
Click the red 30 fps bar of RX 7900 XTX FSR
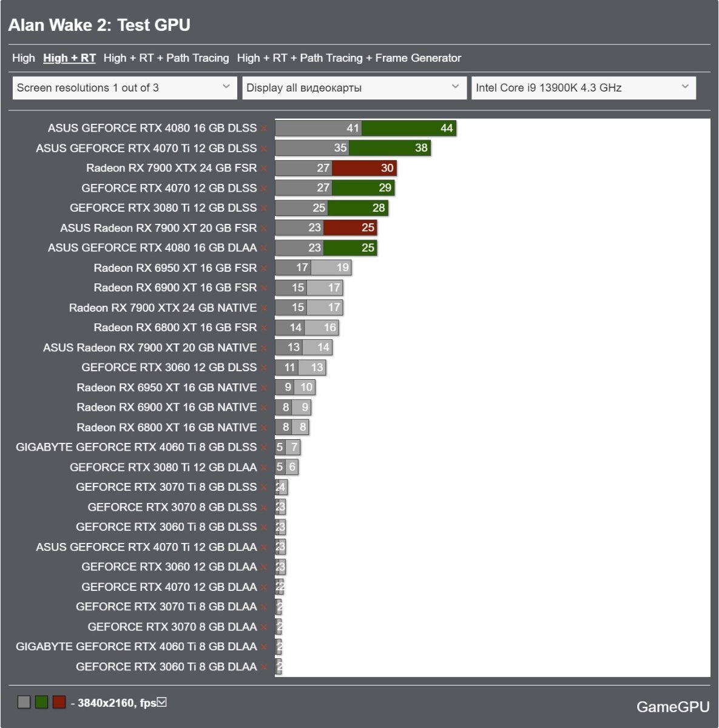[x=364, y=168]
